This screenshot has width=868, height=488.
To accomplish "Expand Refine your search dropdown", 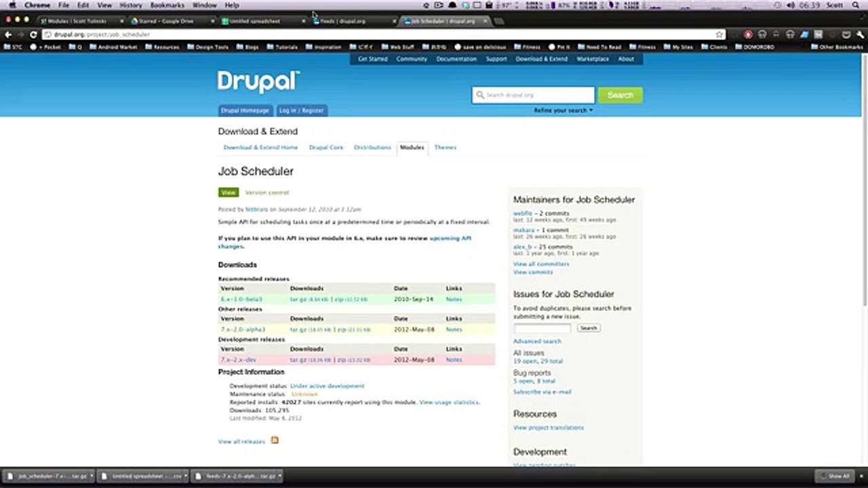I will [x=563, y=110].
